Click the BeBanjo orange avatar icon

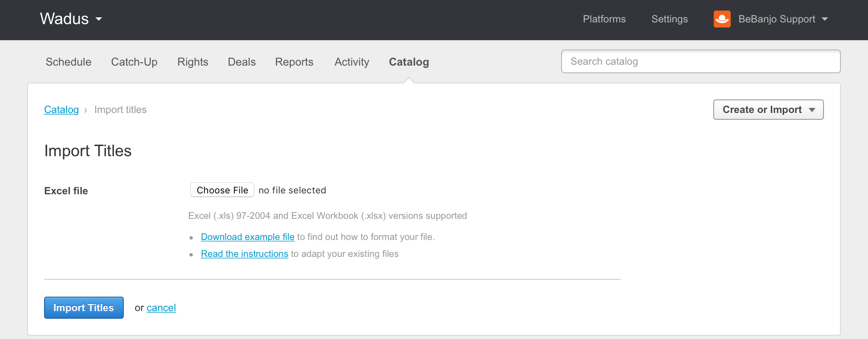(722, 19)
